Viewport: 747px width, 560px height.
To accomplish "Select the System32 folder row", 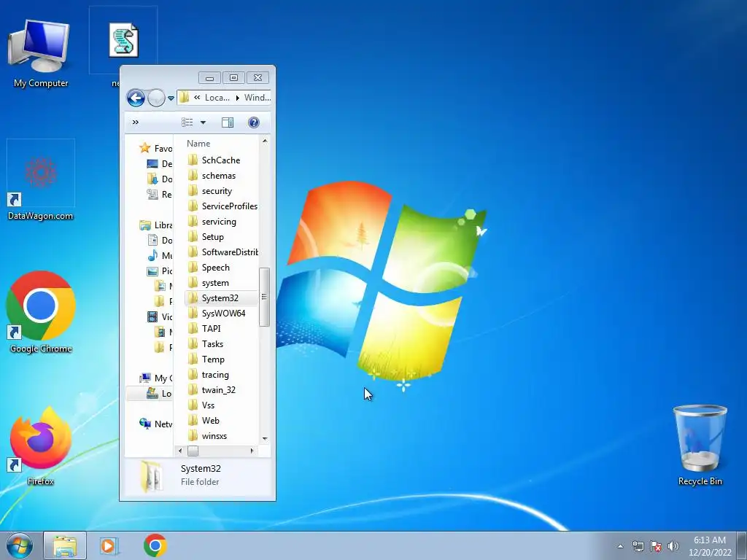I will 220,298.
